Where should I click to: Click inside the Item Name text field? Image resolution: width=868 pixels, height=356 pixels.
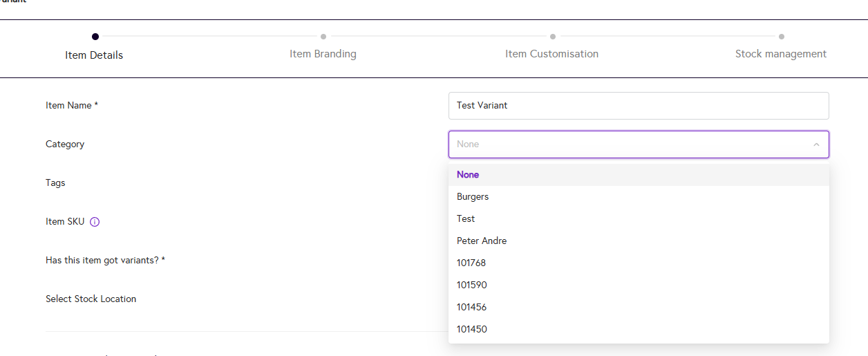point(638,106)
